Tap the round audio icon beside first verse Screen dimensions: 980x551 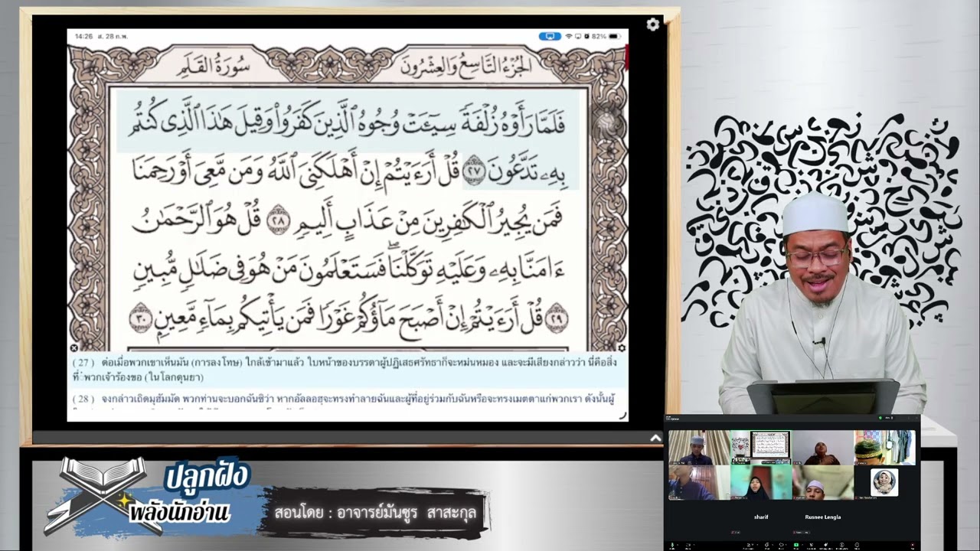[606, 122]
